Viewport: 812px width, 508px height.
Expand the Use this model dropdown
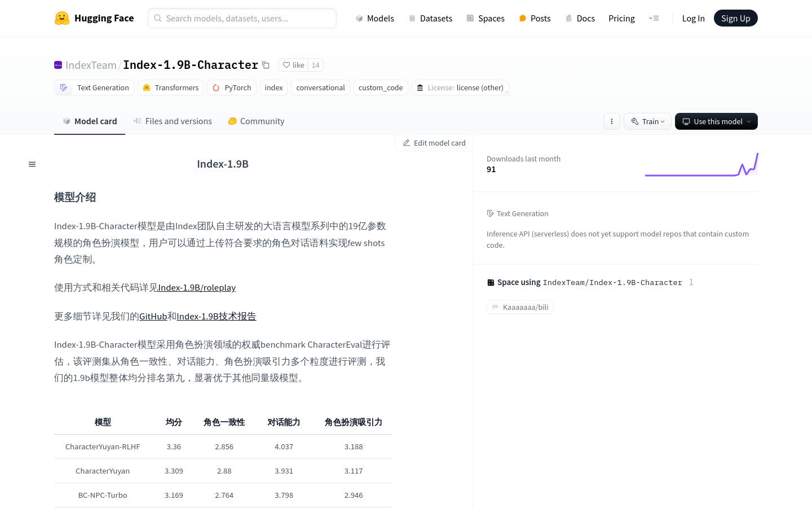[716, 121]
